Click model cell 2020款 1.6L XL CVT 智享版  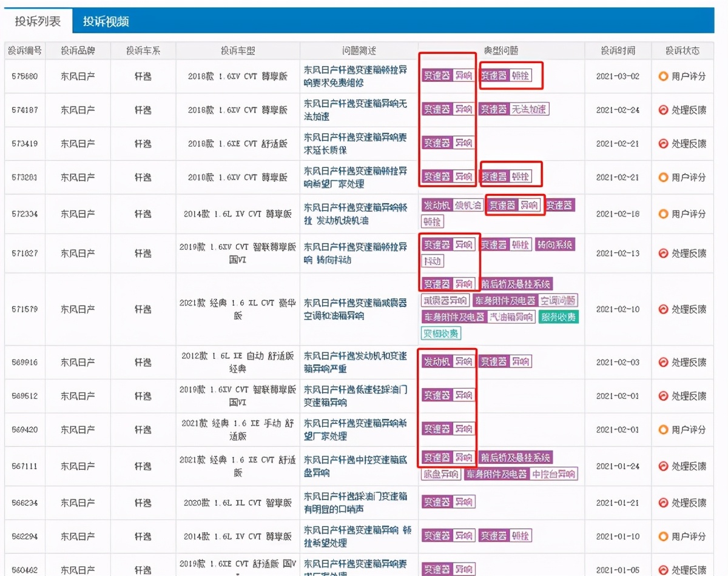click(x=238, y=503)
